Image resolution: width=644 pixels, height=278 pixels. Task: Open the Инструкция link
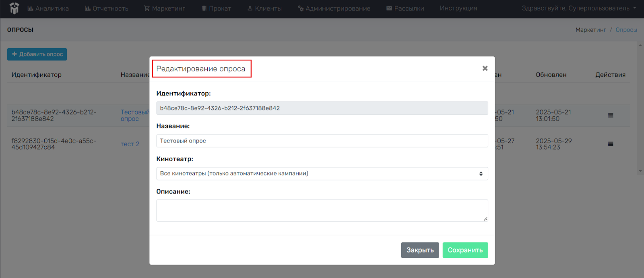(x=458, y=8)
